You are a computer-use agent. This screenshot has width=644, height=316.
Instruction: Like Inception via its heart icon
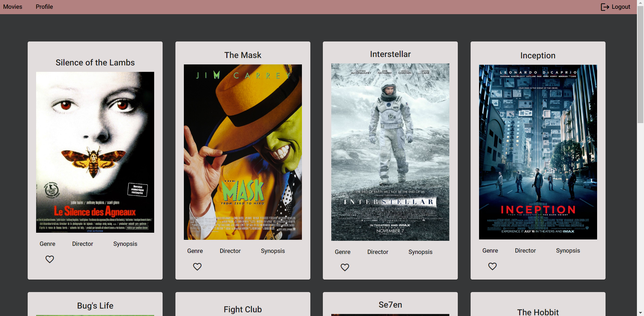[x=493, y=266]
